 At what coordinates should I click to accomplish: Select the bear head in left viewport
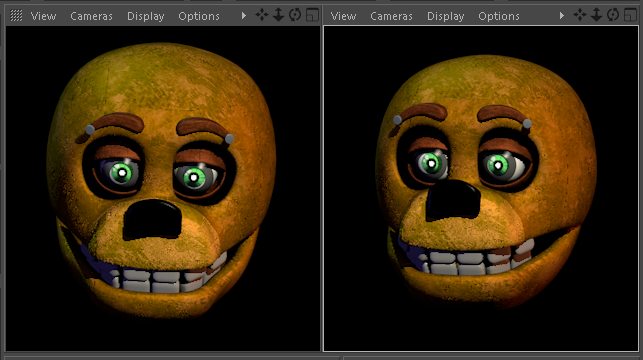[161, 180]
